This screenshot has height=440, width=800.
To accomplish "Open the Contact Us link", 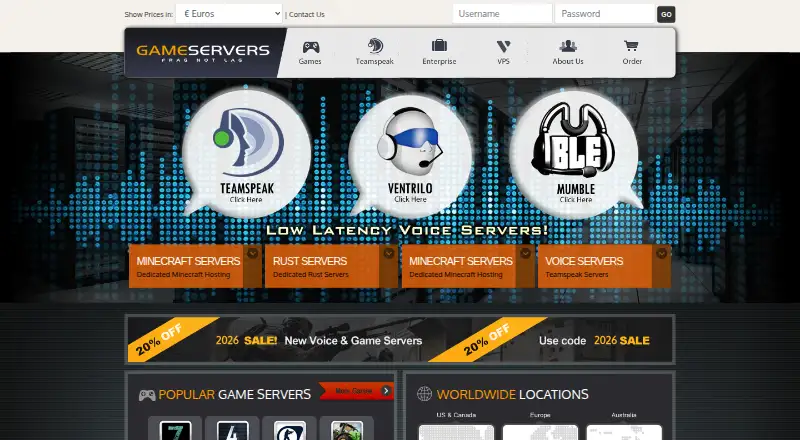I will pyautogui.click(x=307, y=14).
